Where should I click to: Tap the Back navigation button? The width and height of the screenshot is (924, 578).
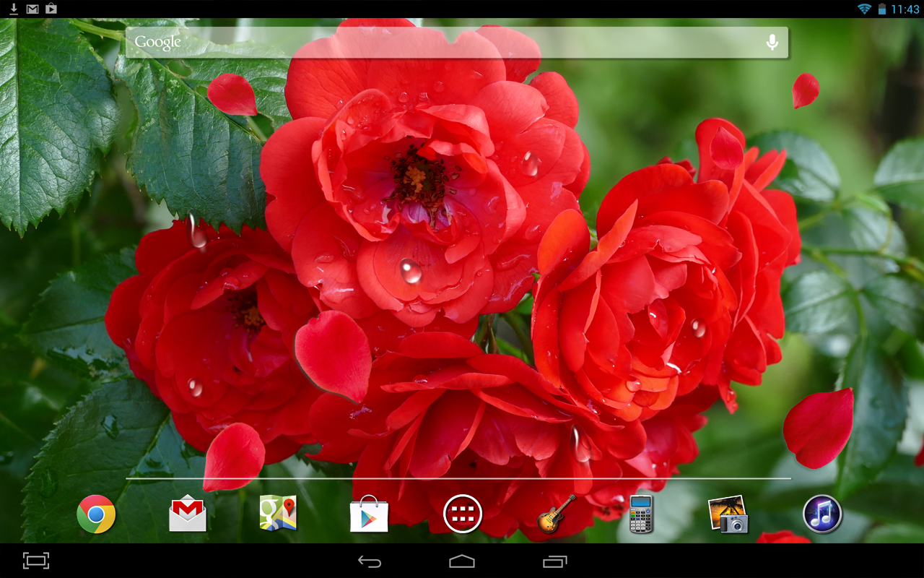pyautogui.click(x=370, y=561)
